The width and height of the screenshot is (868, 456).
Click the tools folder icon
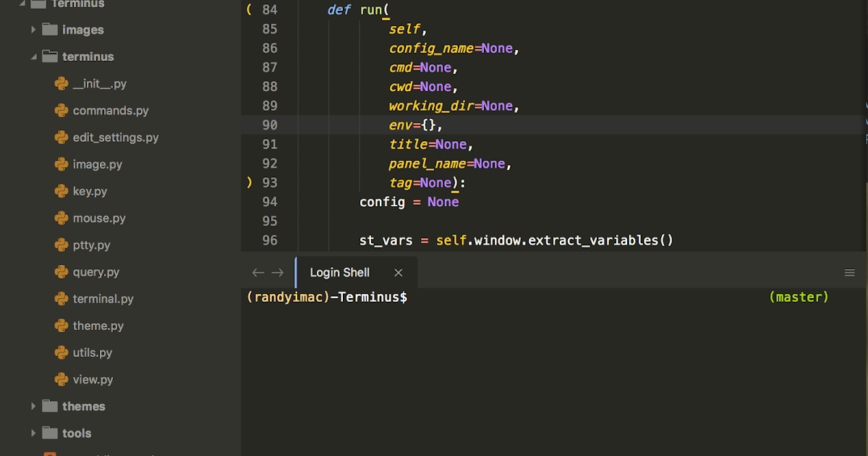click(x=50, y=433)
